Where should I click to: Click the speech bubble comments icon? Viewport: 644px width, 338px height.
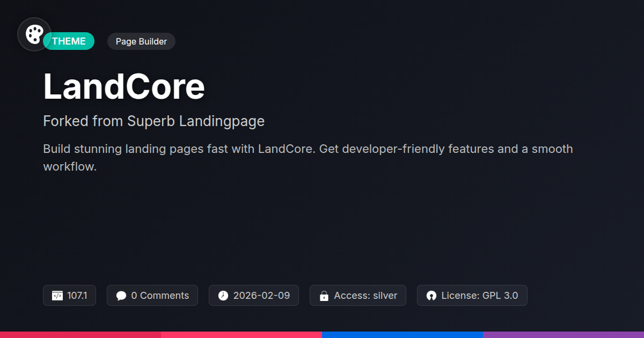(x=121, y=296)
